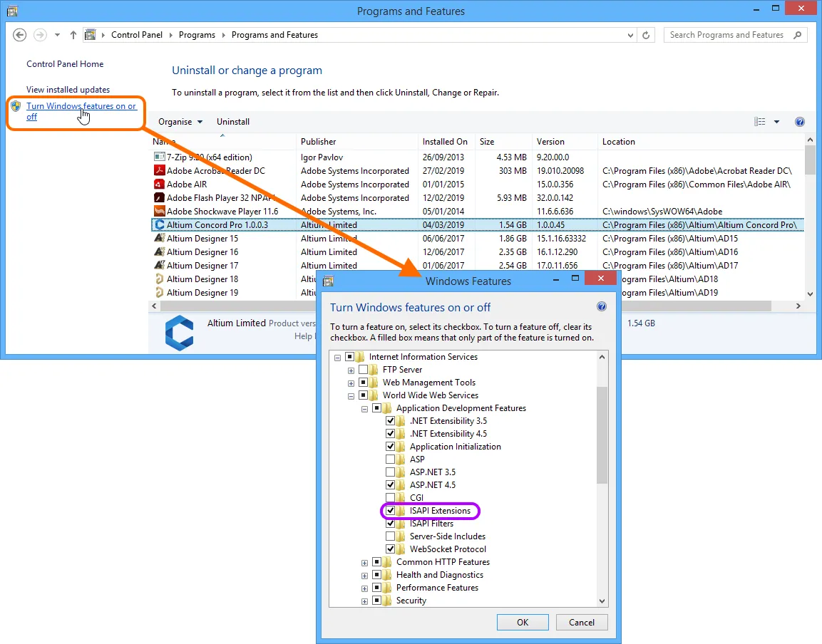Open Control Panel Home link

click(65, 64)
